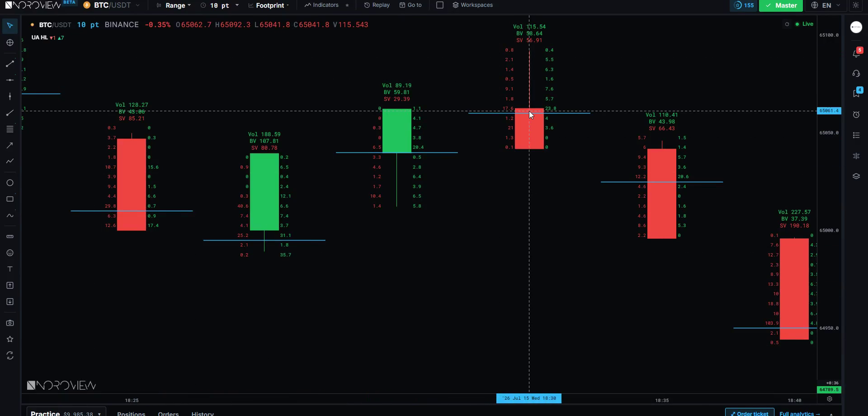This screenshot has height=416, width=868.
Task: Click the 64789.5 green price label
Action: coord(829,390)
